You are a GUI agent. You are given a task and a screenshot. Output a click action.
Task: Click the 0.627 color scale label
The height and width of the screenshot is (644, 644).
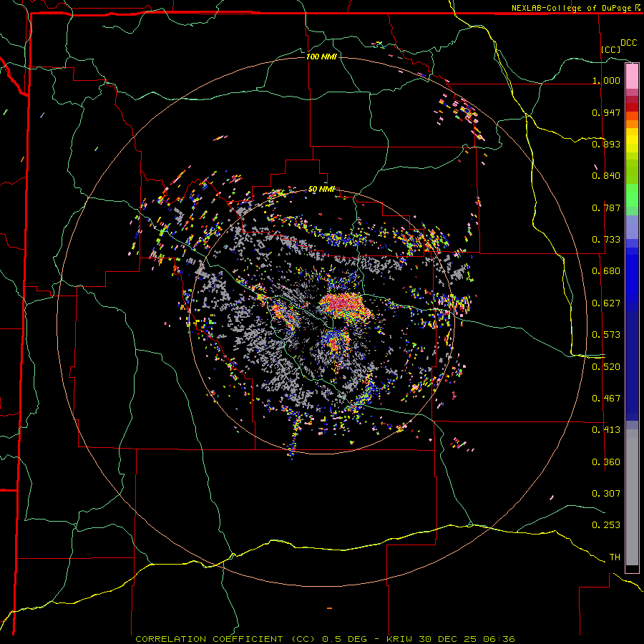(606, 303)
